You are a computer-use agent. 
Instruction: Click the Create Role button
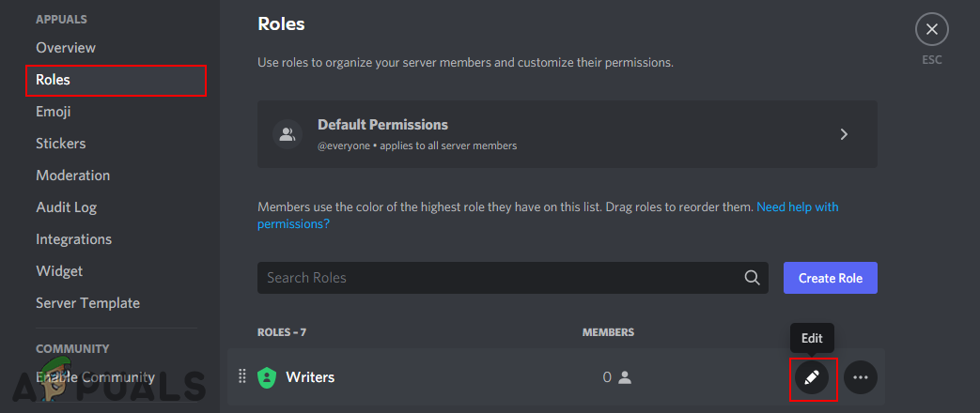(830, 278)
